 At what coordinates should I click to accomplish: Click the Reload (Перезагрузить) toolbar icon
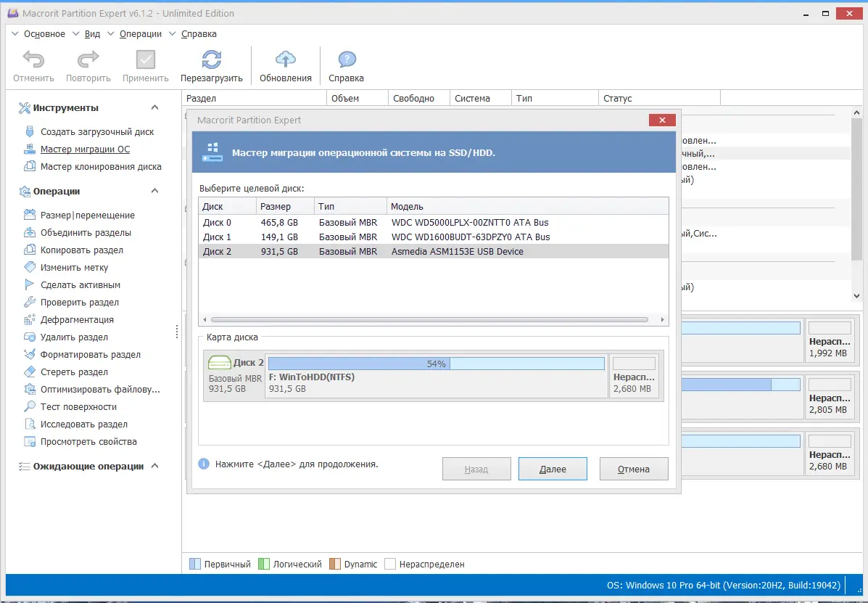[212, 60]
